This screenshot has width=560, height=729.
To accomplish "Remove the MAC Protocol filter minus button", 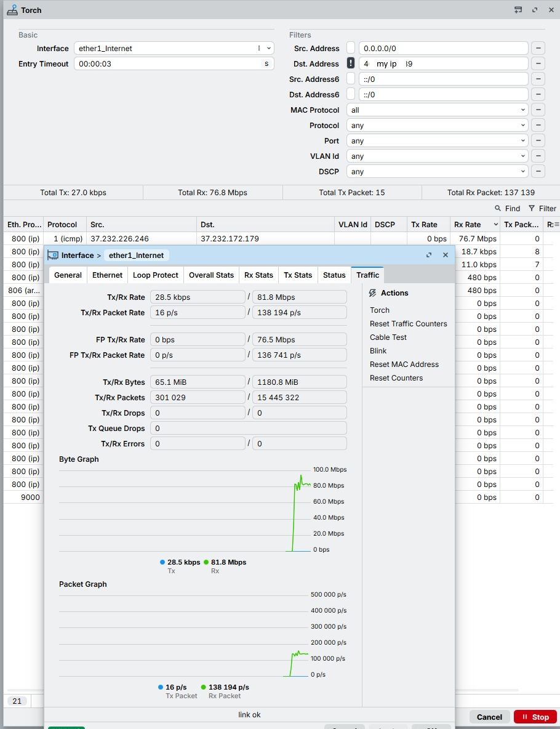I will click(538, 110).
